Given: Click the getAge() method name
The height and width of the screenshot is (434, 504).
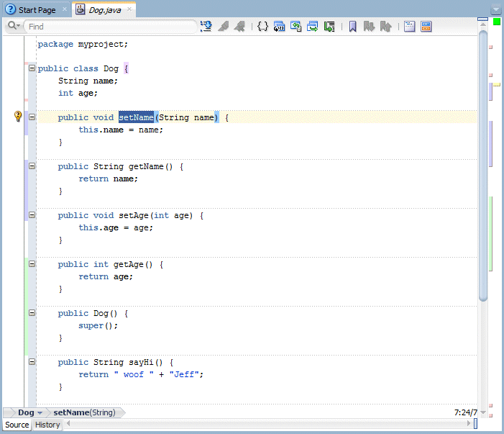Looking at the screenshot, I should pos(133,264).
